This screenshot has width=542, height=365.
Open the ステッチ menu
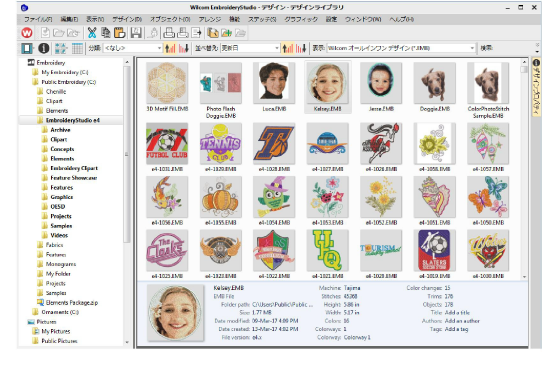pos(262,19)
